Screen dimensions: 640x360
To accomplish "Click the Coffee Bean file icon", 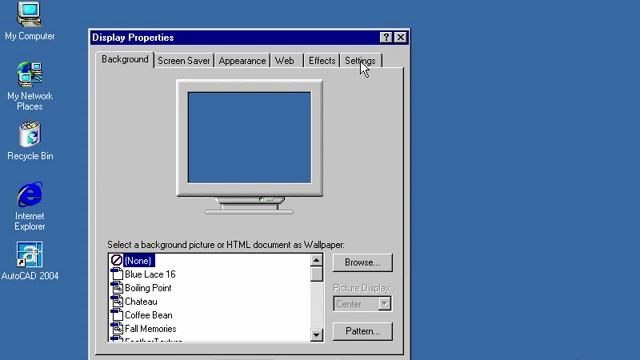I will [117, 315].
